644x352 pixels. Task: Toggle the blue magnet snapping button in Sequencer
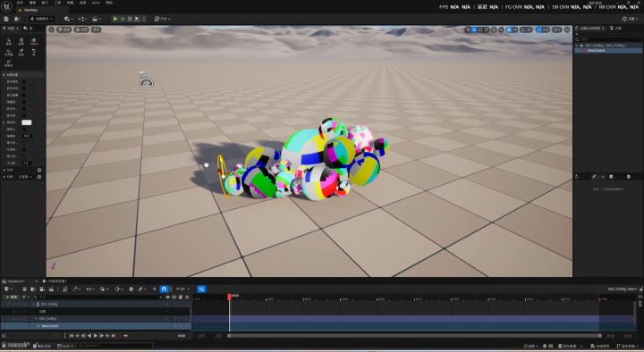point(164,289)
